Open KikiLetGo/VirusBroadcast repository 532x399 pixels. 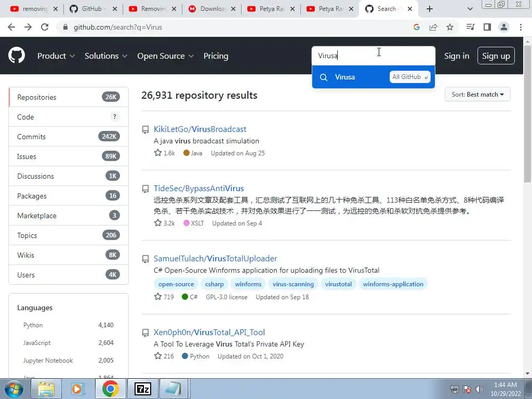click(x=200, y=129)
